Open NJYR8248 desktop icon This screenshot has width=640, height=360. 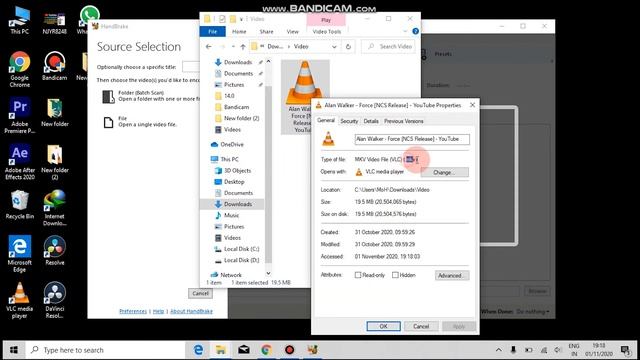(x=54, y=22)
